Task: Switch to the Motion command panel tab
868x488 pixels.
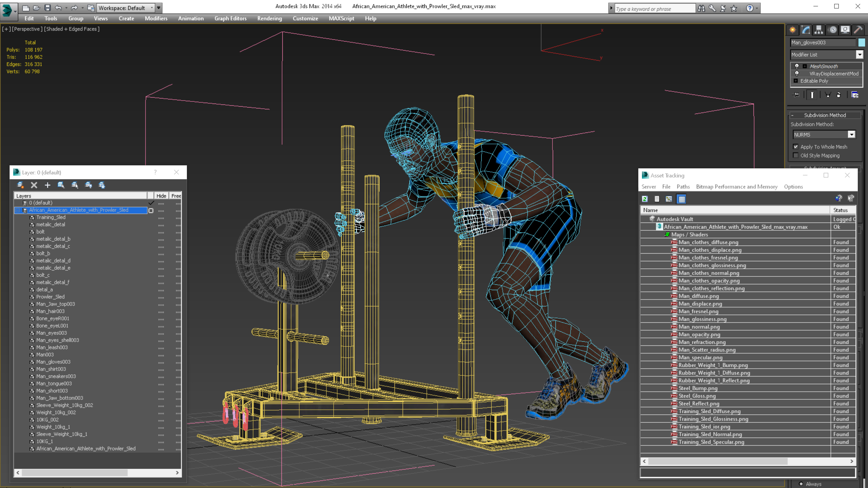Action: [x=832, y=30]
